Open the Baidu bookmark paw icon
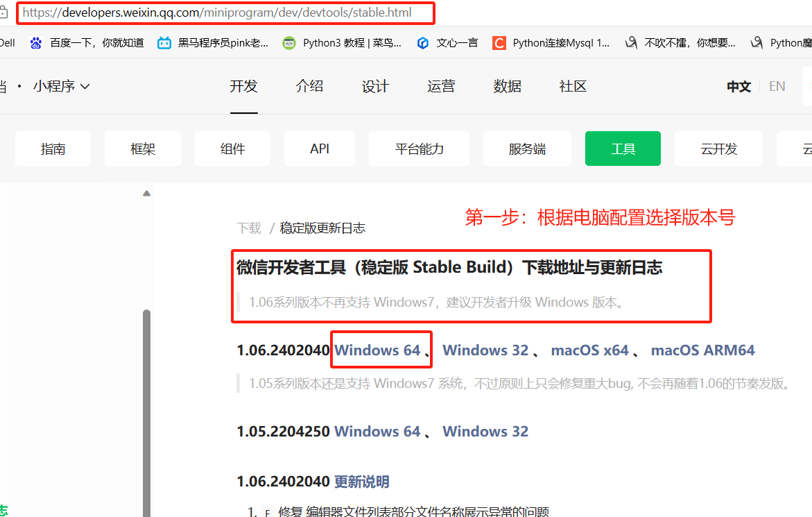 pos(36,43)
